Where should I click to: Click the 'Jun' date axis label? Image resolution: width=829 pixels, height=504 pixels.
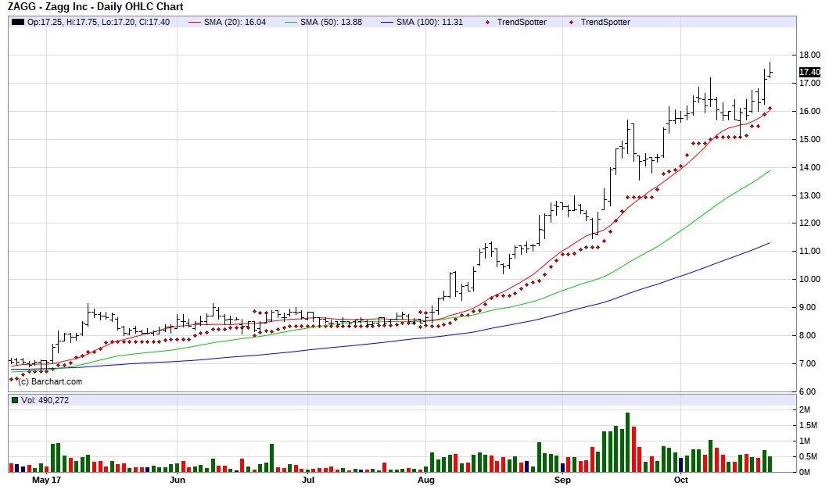pyautogui.click(x=177, y=480)
